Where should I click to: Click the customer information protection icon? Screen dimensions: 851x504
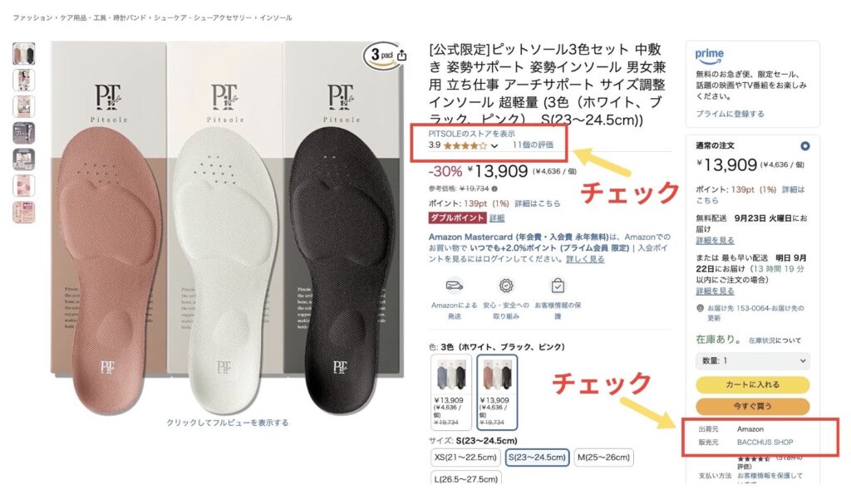tap(558, 286)
